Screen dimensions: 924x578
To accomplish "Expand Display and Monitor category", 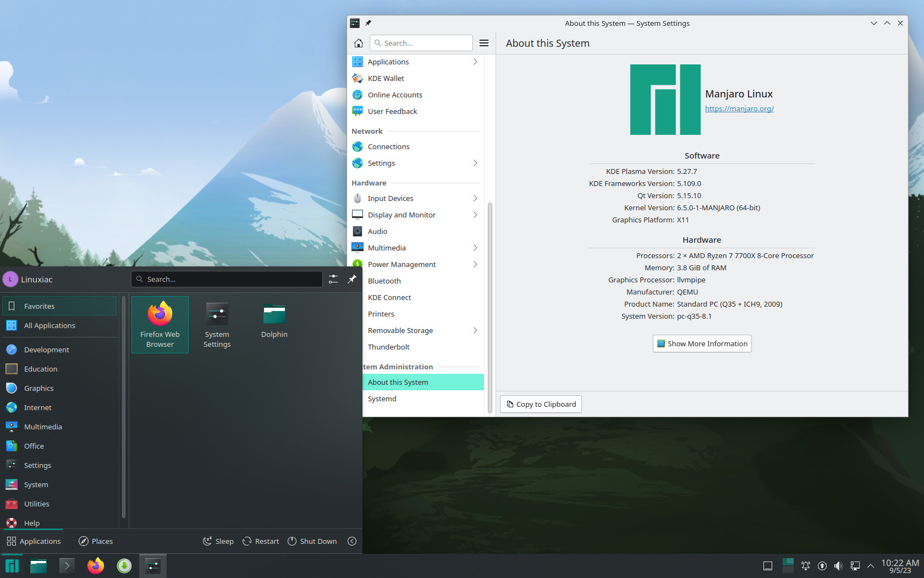I will click(416, 215).
